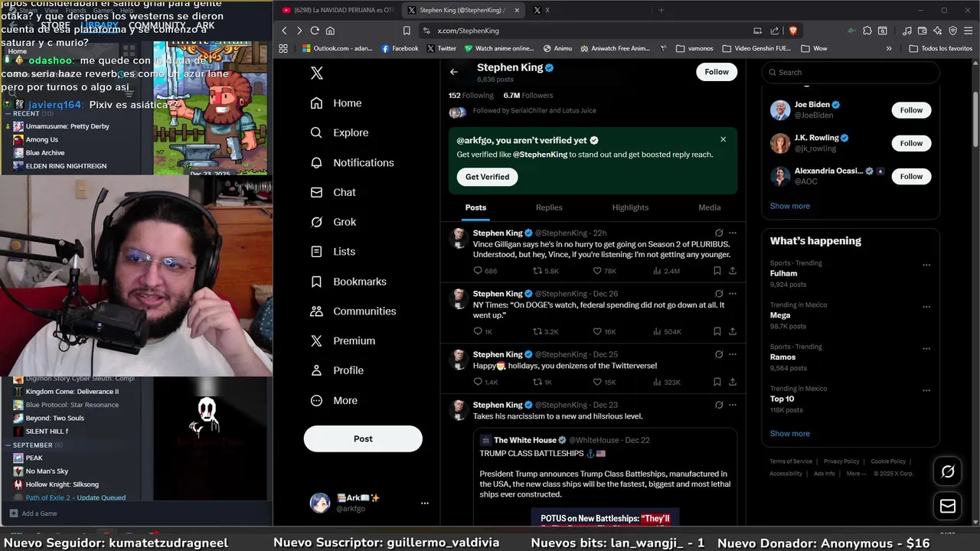Switch to the NAVIDAD PERUANA YouTube tab

(x=338, y=10)
